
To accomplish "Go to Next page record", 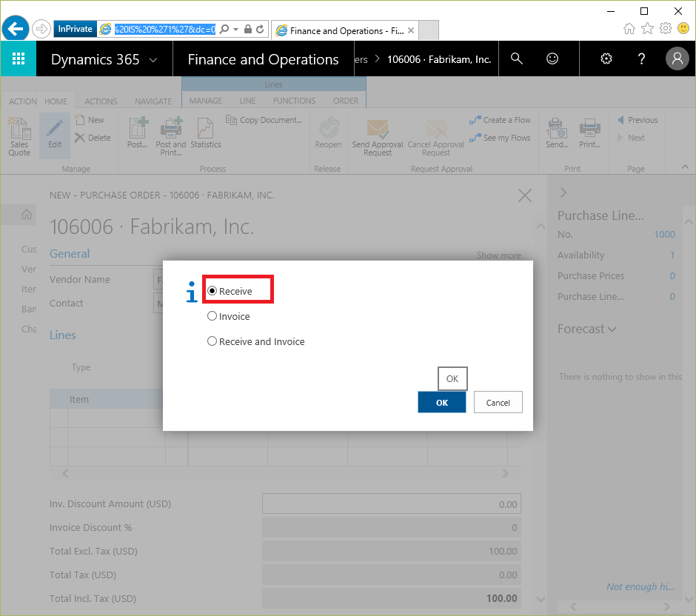I will pos(631,138).
